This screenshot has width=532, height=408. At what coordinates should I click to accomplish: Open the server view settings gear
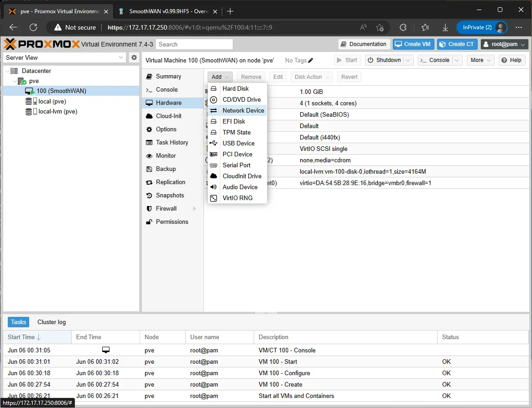134,57
